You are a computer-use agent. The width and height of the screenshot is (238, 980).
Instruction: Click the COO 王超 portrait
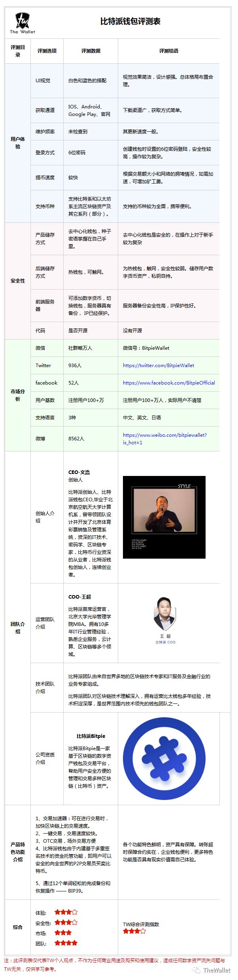[x=165, y=621]
